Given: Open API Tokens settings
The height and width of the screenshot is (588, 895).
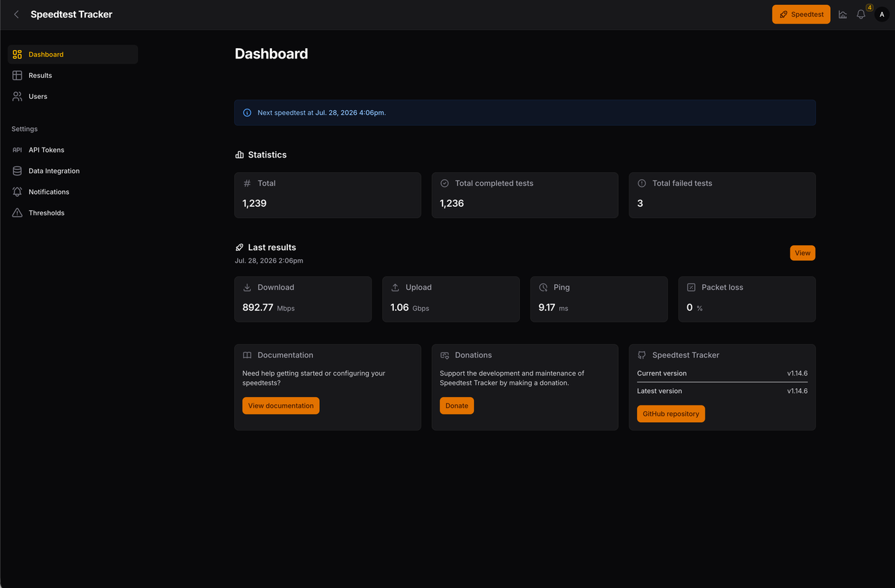Looking at the screenshot, I should coord(72,150).
